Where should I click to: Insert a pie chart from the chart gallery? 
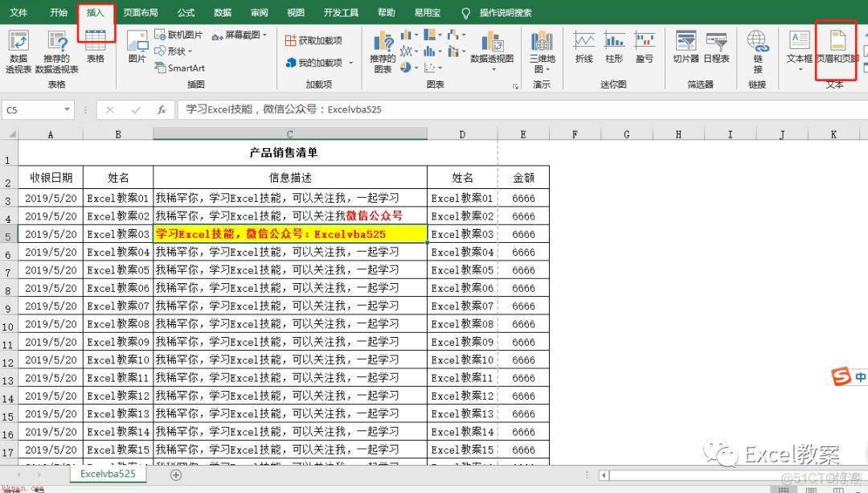(406, 68)
